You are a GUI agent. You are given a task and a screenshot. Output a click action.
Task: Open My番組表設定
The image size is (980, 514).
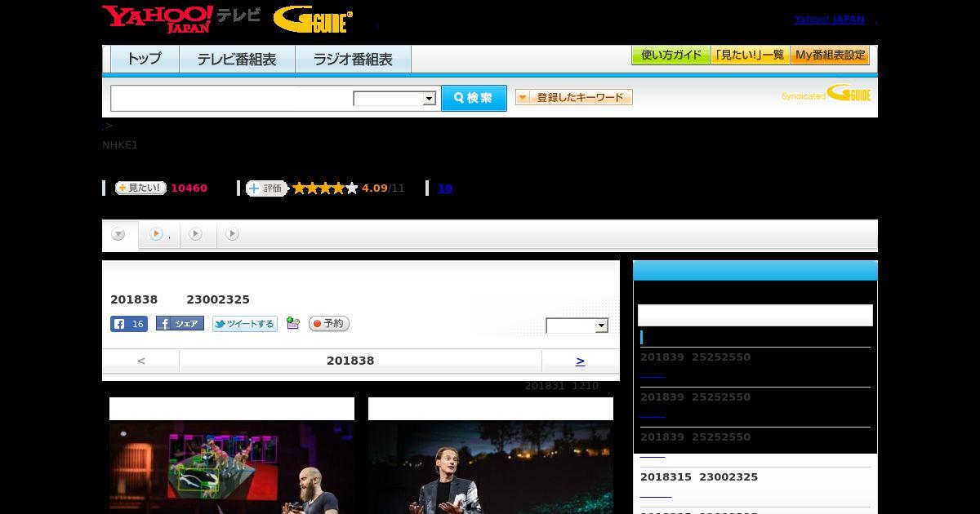[830, 55]
